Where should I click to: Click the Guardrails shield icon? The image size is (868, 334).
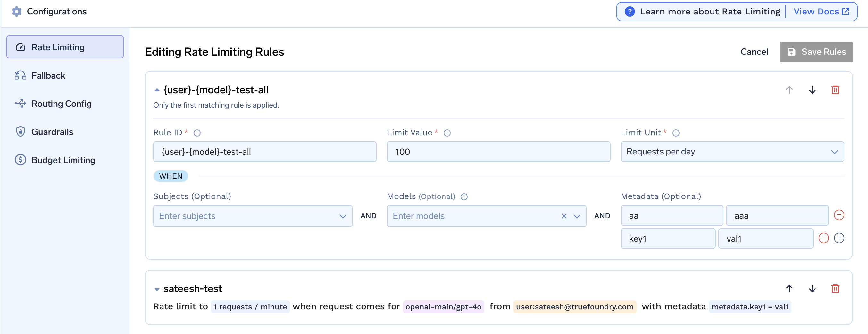[21, 131]
